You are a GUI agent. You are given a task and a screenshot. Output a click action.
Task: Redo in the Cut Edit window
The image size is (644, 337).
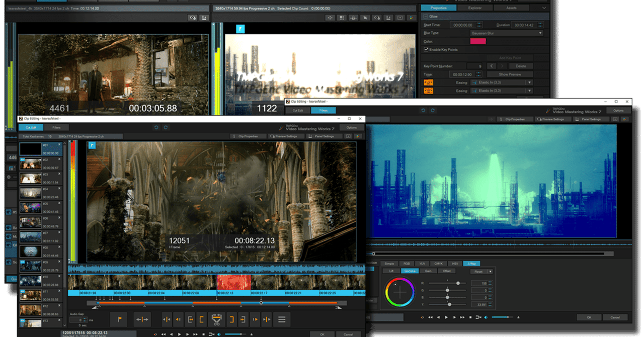[x=166, y=128]
